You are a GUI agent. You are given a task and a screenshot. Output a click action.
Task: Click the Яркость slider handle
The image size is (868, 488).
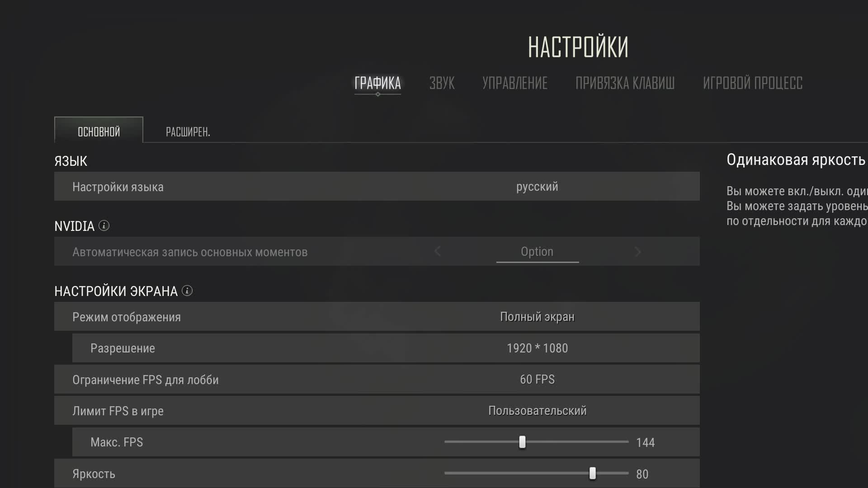tap(592, 473)
